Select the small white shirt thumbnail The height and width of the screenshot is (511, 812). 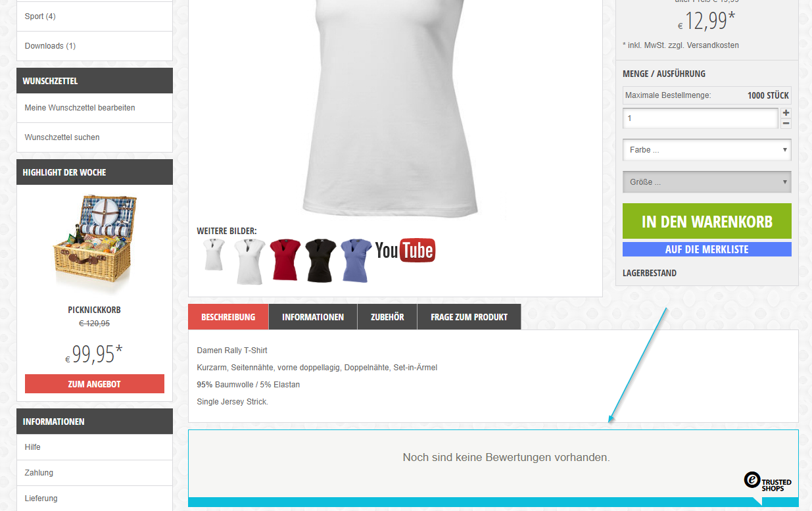click(214, 255)
